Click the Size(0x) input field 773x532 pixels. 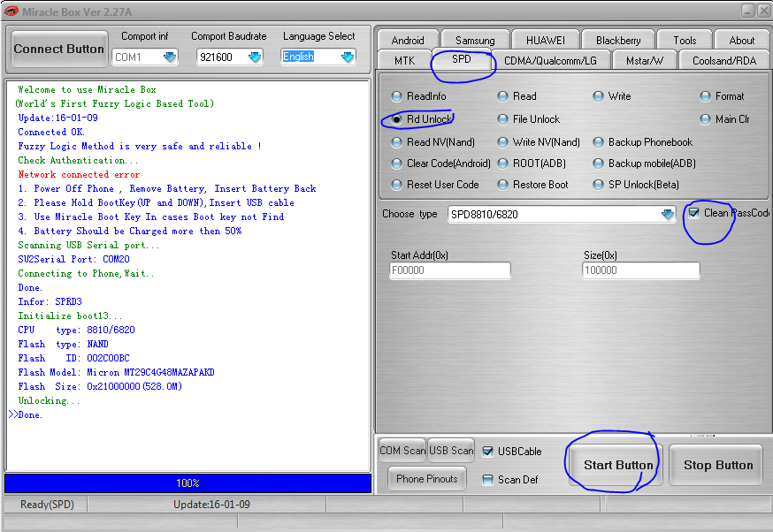[640, 270]
